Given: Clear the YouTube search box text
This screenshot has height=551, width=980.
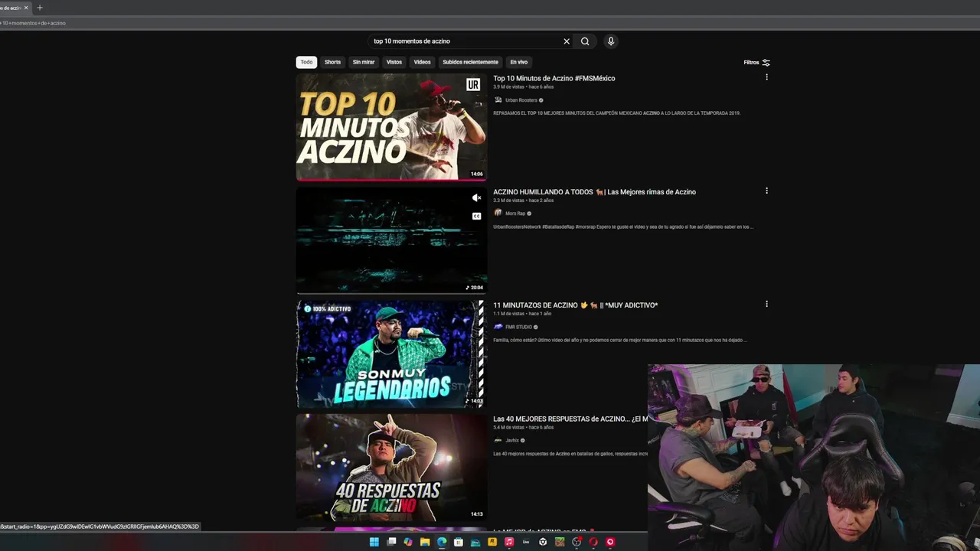Looking at the screenshot, I should point(567,41).
